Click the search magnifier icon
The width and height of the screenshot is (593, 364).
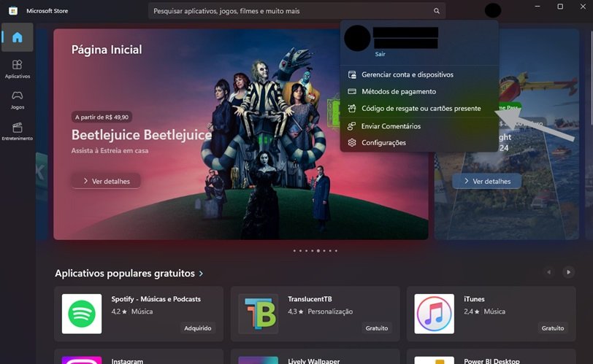pyautogui.click(x=437, y=11)
